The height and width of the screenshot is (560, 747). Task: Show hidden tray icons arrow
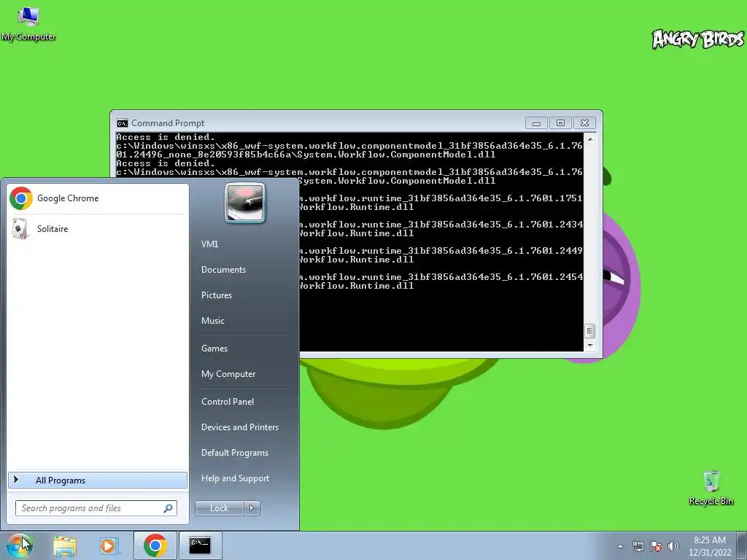click(x=620, y=546)
